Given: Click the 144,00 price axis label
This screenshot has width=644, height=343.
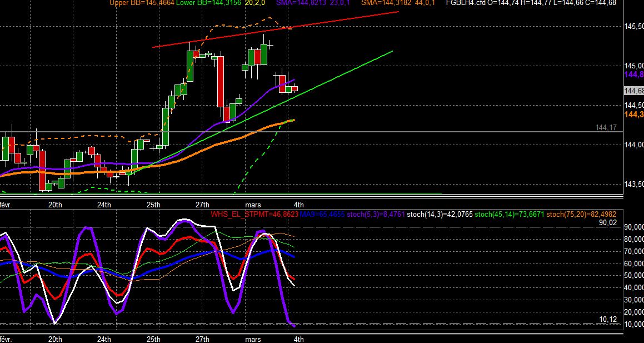Looking at the screenshot, I should [x=634, y=145].
